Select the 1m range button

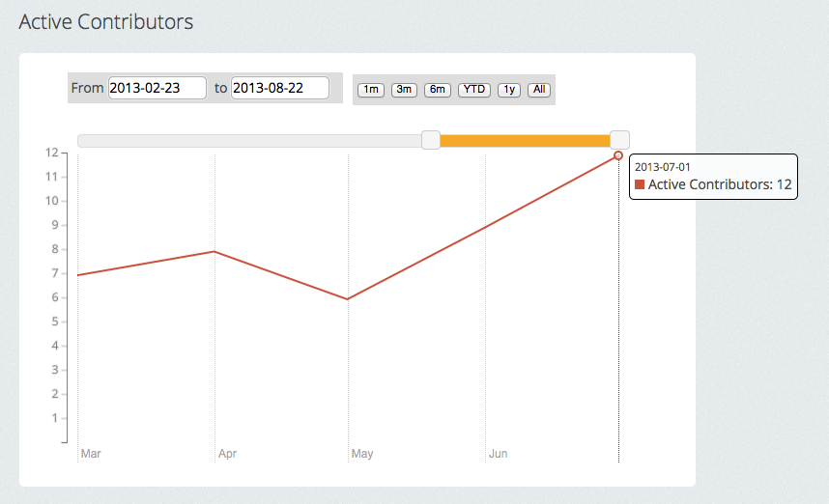(371, 89)
